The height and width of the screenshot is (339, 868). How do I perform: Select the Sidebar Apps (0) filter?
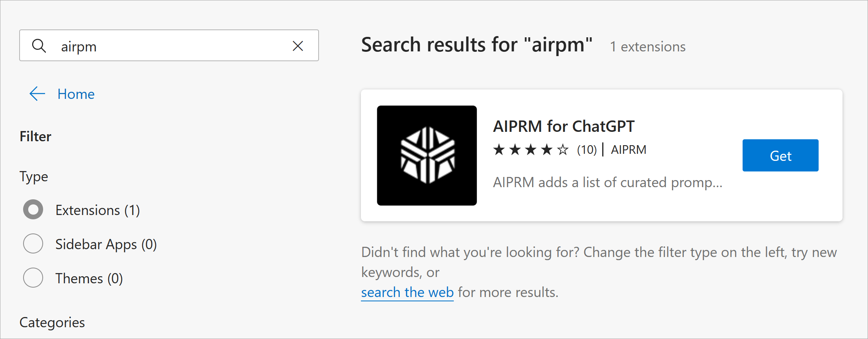tap(33, 244)
